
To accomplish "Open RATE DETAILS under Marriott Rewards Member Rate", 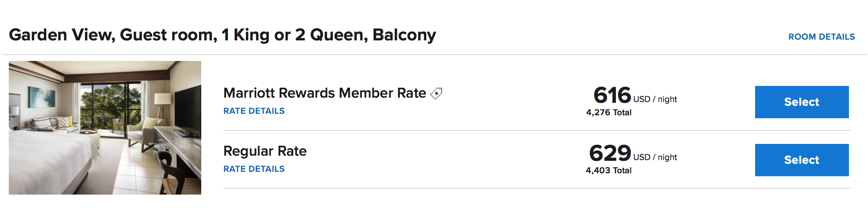I will 254,111.
